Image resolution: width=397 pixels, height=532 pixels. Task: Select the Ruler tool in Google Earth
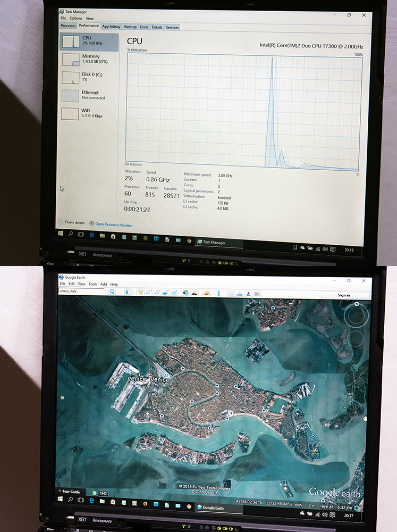(218, 293)
